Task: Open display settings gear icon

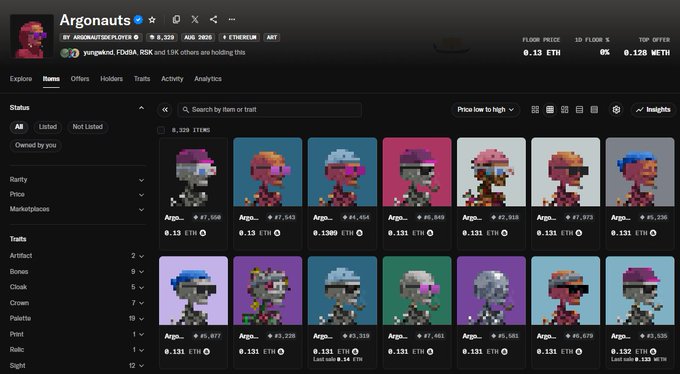Action: [616, 110]
